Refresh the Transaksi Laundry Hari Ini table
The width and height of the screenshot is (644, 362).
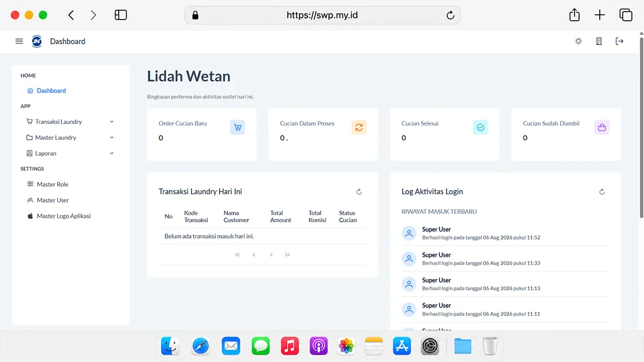(x=359, y=192)
